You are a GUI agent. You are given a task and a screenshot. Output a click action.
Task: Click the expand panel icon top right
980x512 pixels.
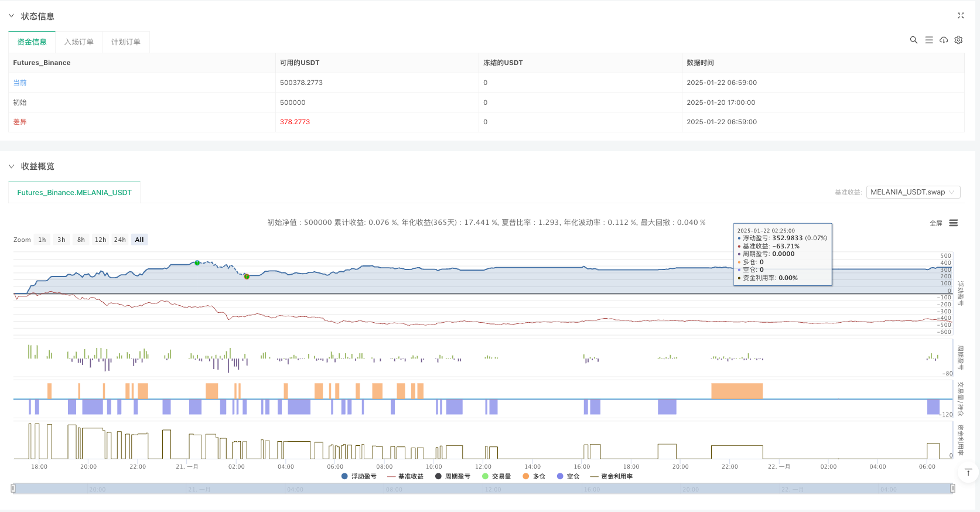click(961, 16)
